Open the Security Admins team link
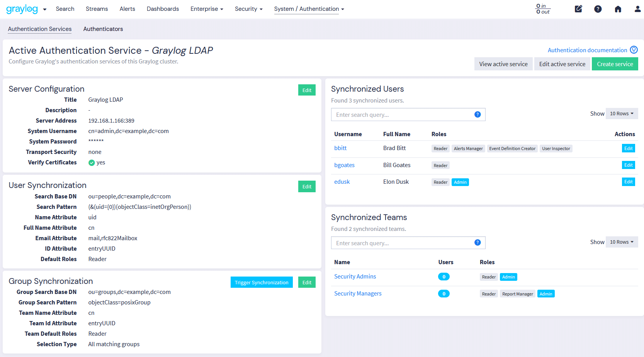 pos(355,276)
